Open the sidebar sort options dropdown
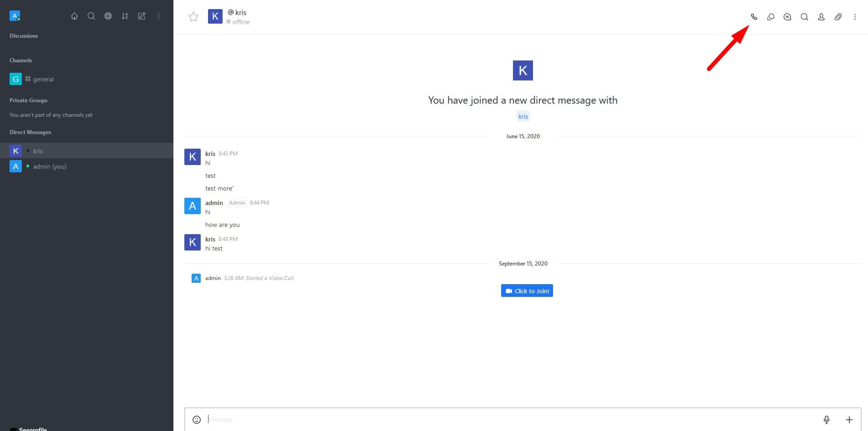 (x=125, y=16)
